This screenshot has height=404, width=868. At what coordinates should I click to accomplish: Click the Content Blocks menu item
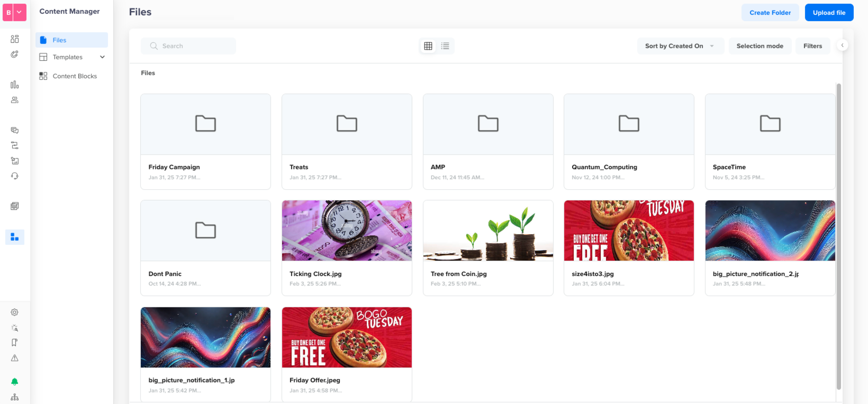[75, 75]
